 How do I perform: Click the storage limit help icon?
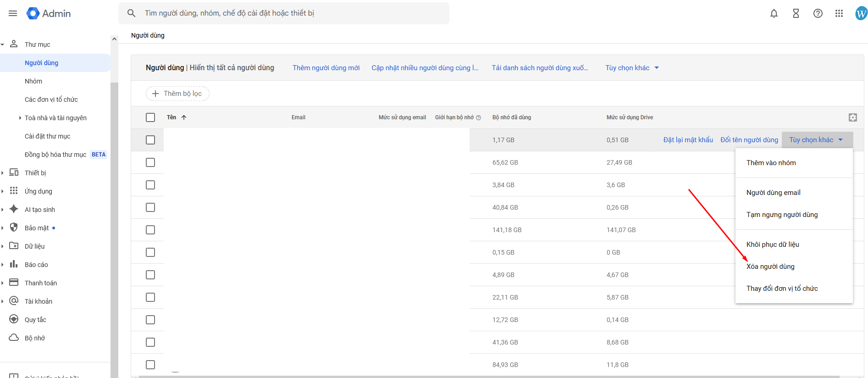[x=478, y=118]
